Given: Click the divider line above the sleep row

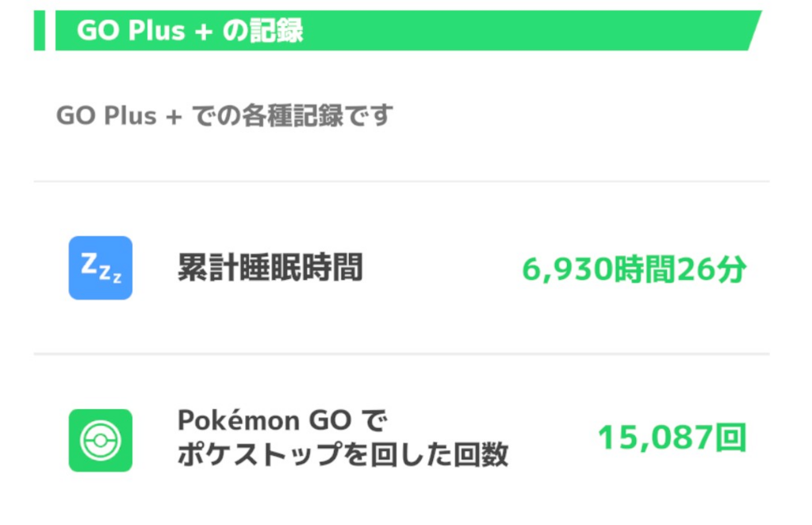Looking at the screenshot, I should (401, 182).
